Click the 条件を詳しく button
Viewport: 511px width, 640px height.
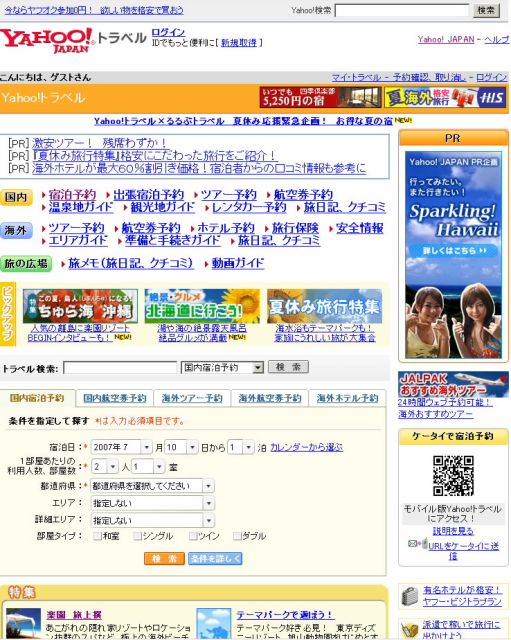tap(215, 558)
